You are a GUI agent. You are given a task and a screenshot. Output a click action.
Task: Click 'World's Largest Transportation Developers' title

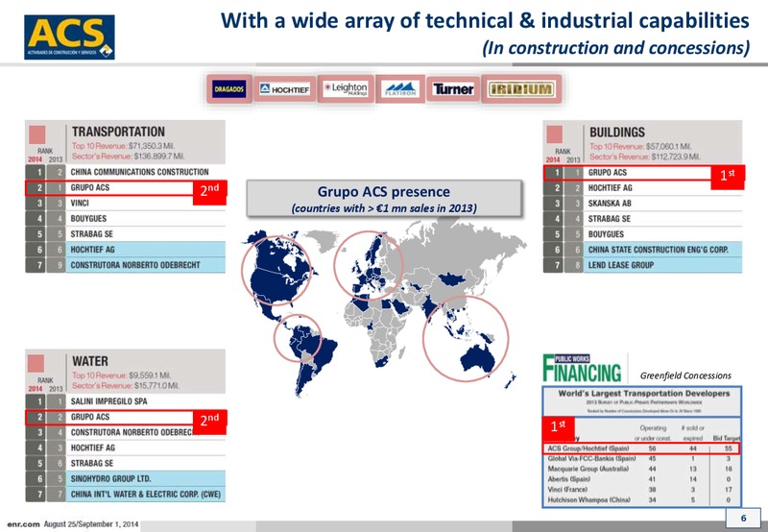pyautogui.click(x=644, y=394)
